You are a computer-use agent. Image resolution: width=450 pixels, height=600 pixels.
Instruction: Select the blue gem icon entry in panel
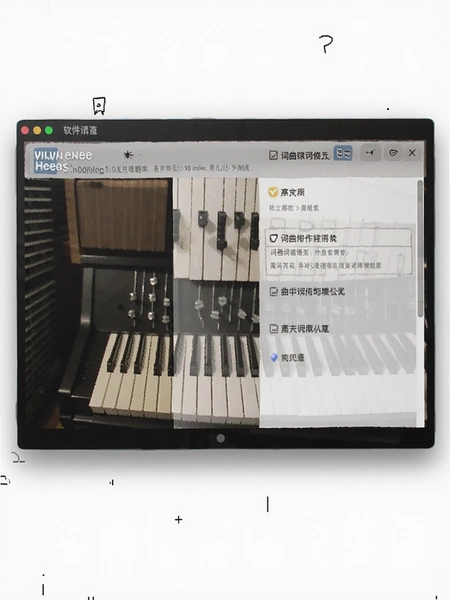tap(287, 358)
